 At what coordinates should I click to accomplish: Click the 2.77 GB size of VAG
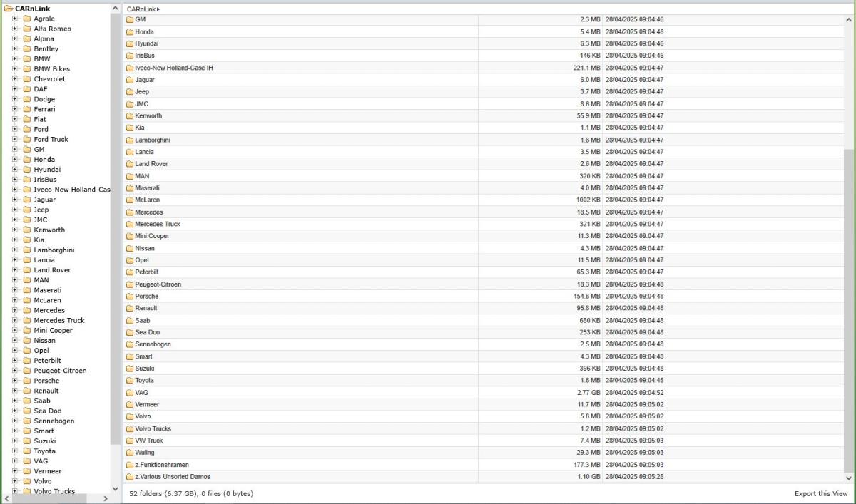(x=588, y=393)
